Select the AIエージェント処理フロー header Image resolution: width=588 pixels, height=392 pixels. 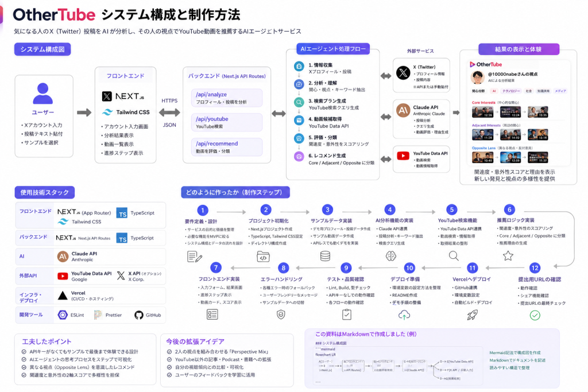(333, 49)
